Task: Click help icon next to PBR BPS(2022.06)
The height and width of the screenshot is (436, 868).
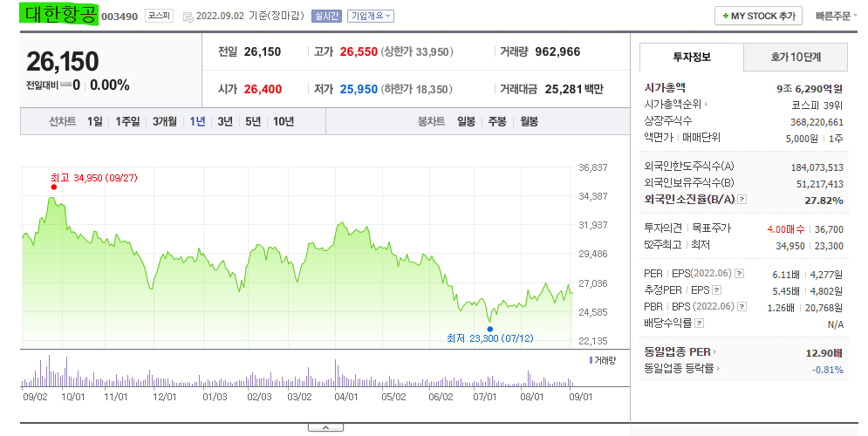Action: point(742,307)
